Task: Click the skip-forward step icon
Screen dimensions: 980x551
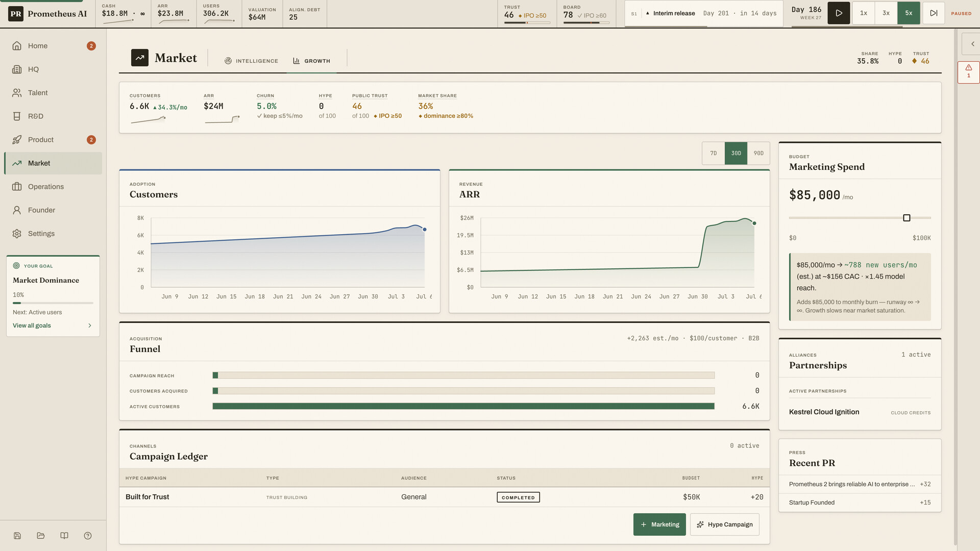Action: pos(934,13)
